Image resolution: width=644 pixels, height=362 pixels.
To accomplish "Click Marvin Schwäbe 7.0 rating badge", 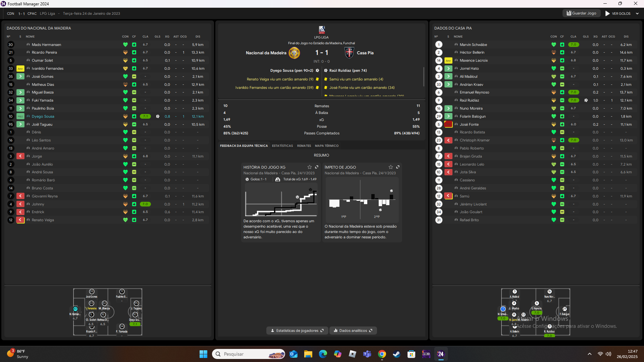I will (x=574, y=45).
